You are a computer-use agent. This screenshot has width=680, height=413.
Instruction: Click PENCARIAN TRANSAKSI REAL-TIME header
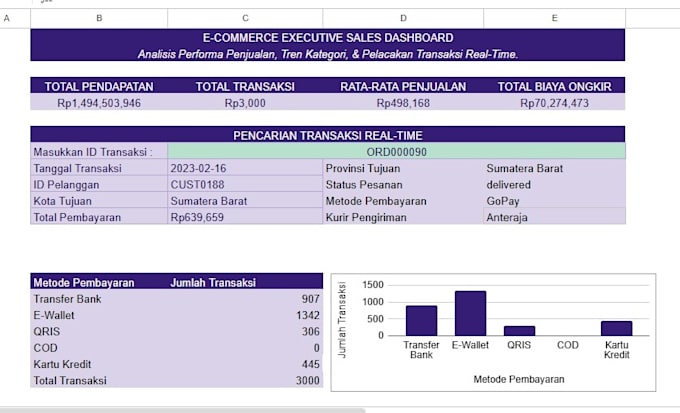tap(328, 135)
